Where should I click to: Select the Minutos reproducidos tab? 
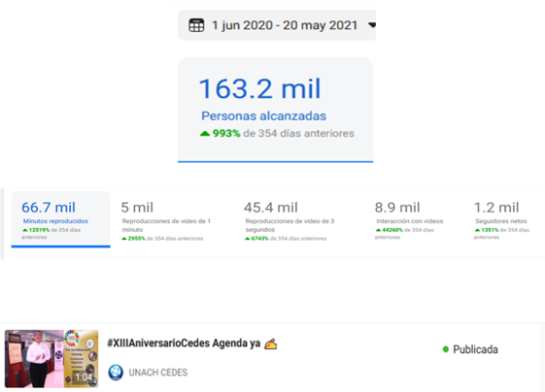coord(61,219)
